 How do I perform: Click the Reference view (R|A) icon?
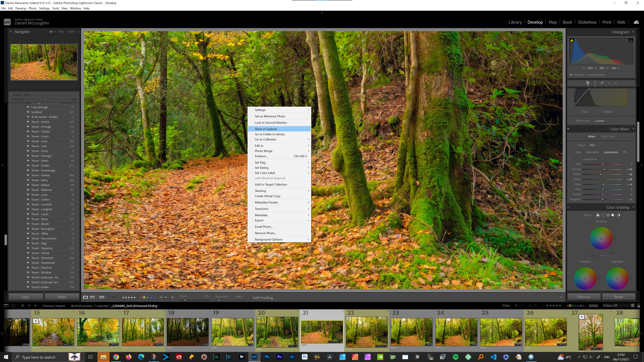[x=92, y=297]
